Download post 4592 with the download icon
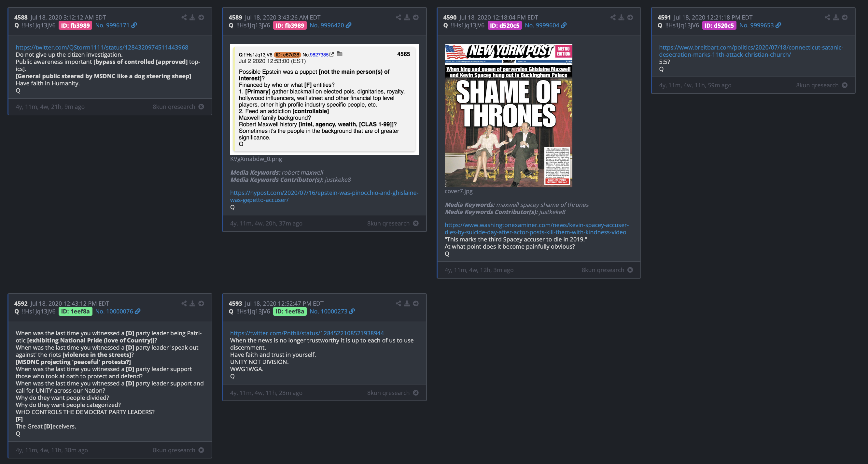Viewport: 868px width, 464px height. click(x=192, y=303)
